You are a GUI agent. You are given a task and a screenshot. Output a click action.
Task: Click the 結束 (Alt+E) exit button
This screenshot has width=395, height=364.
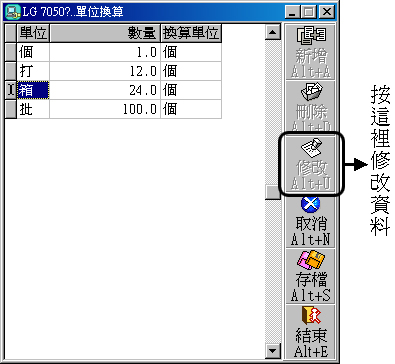click(310, 331)
